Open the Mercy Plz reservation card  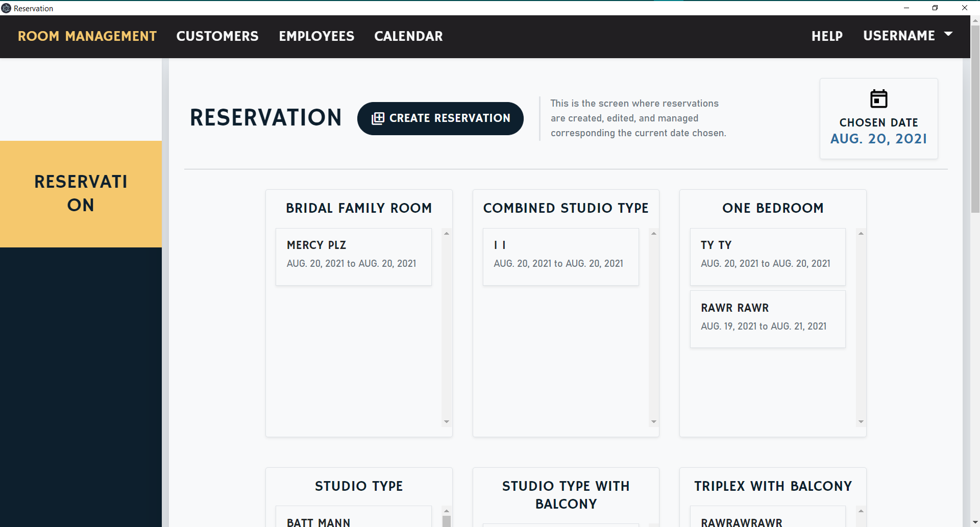click(x=354, y=257)
